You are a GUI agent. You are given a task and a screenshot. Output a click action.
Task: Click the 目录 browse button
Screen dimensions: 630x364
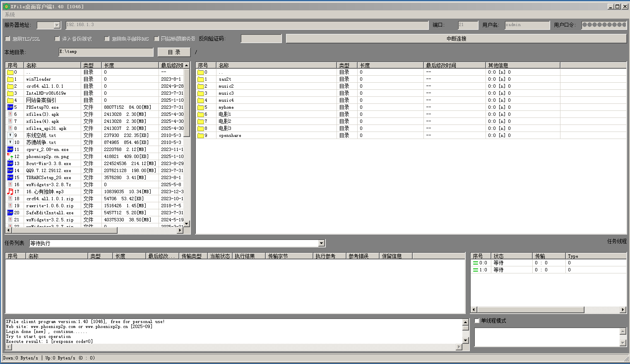pyautogui.click(x=174, y=52)
